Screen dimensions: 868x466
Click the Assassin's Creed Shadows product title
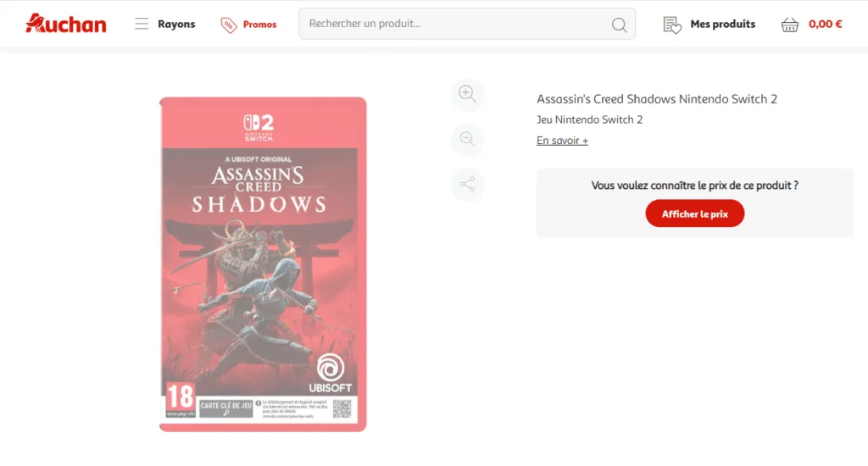657,99
